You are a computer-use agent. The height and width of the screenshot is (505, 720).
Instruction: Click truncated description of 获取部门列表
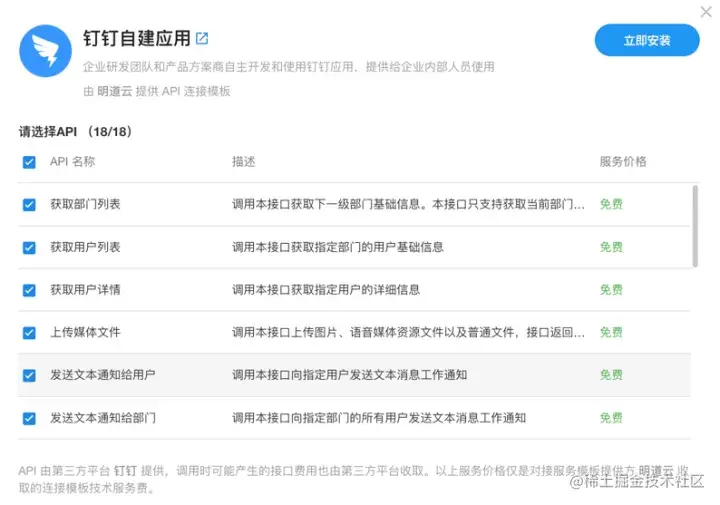pyautogui.click(x=408, y=204)
